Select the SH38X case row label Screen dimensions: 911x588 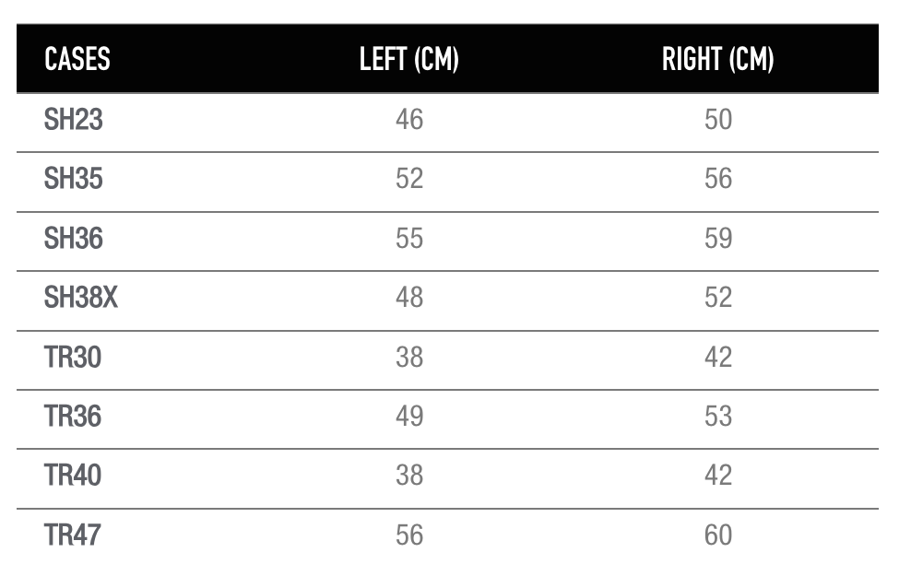pos(81,298)
